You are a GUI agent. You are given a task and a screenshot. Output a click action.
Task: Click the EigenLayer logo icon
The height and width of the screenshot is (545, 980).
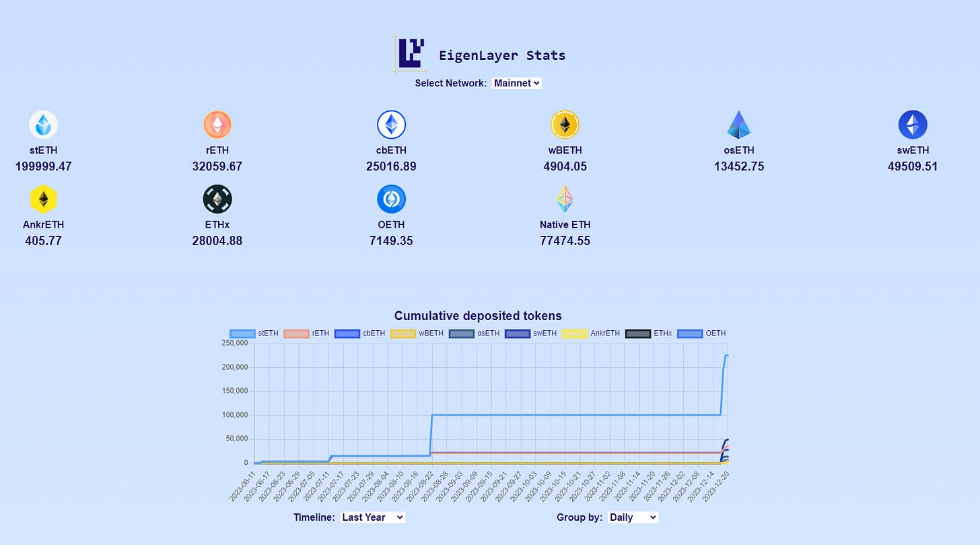point(411,55)
